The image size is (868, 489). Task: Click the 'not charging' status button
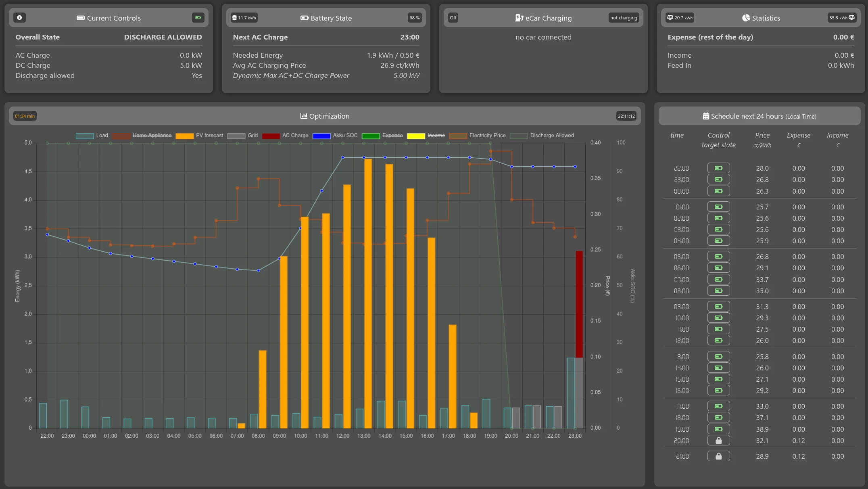tap(623, 18)
